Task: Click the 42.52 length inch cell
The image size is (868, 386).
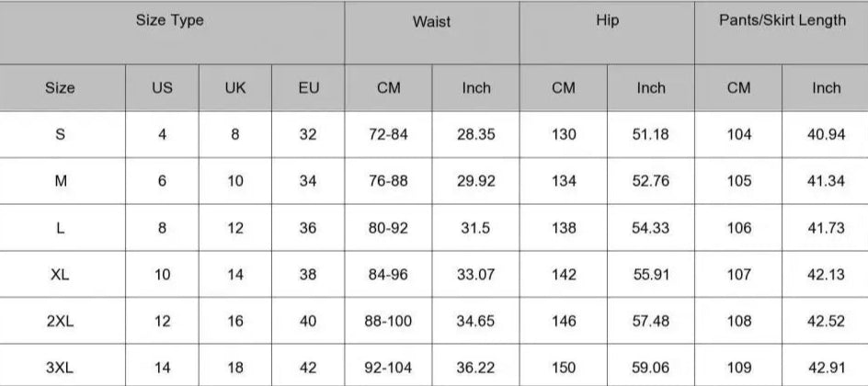Action: coord(826,321)
